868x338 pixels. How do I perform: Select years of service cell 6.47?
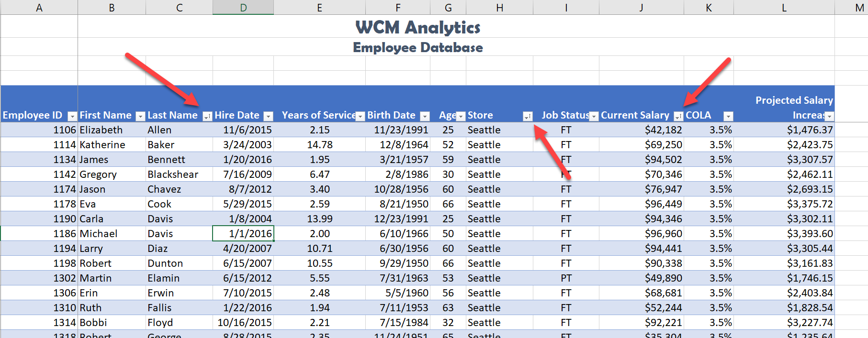tap(319, 174)
